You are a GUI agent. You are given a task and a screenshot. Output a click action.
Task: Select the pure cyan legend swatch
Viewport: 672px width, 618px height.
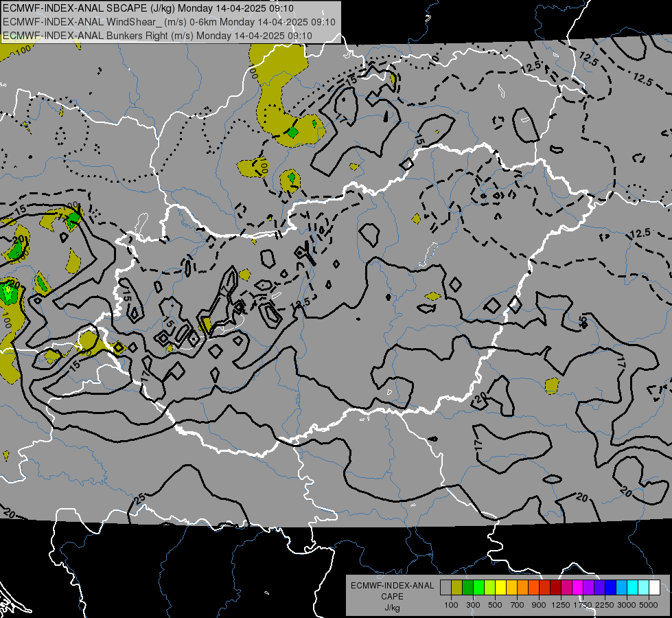[x=633, y=588]
